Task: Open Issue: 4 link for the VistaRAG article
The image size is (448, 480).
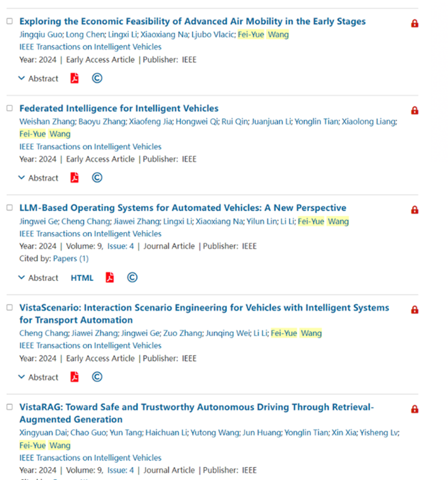Action: click(121, 470)
